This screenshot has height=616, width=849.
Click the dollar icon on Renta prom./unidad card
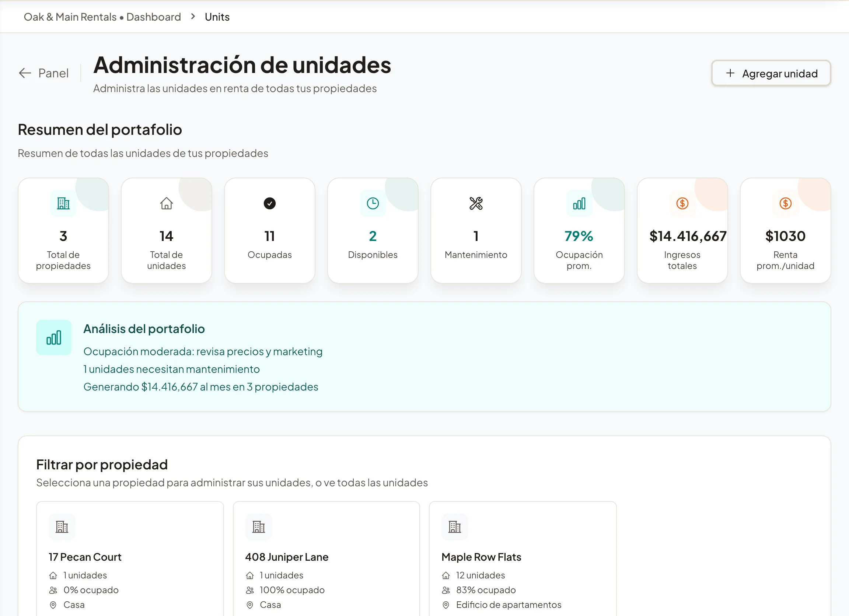pos(785,203)
